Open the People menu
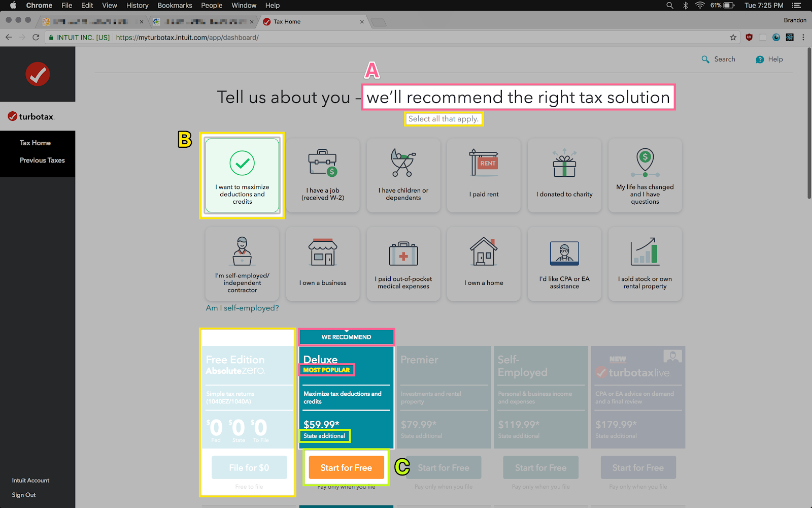 [212, 6]
